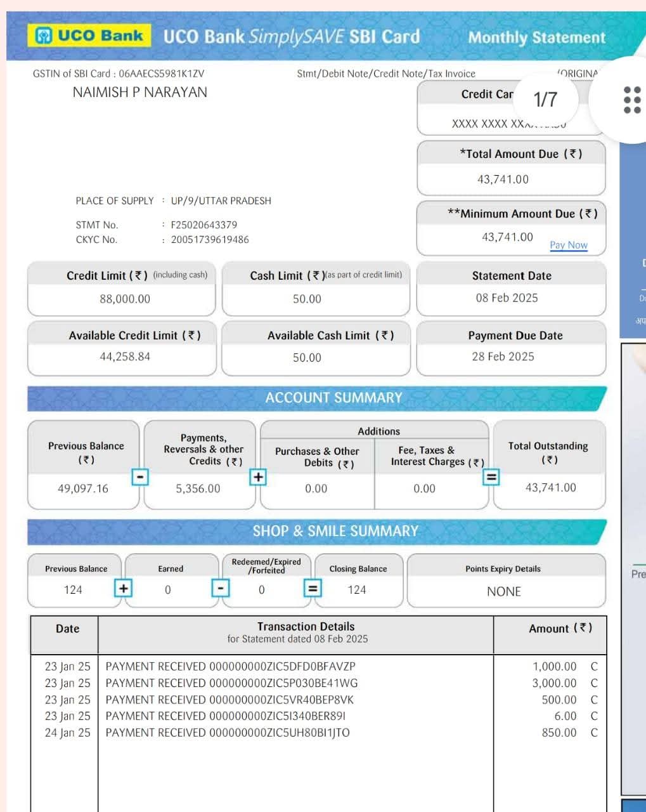The image size is (646, 812).
Task: Click the Redeemed/Expired/Forfeited value 0
Action: 261,590
